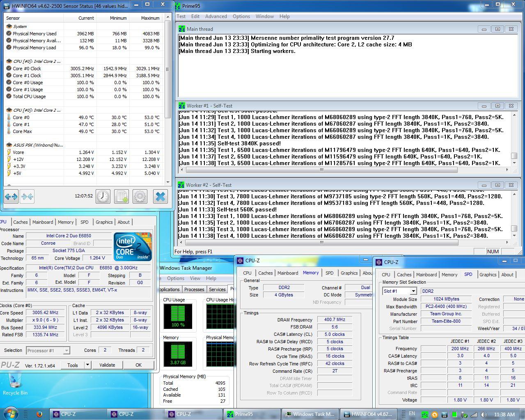Open Recycle Bin desktop icon

[x=15, y=383]
